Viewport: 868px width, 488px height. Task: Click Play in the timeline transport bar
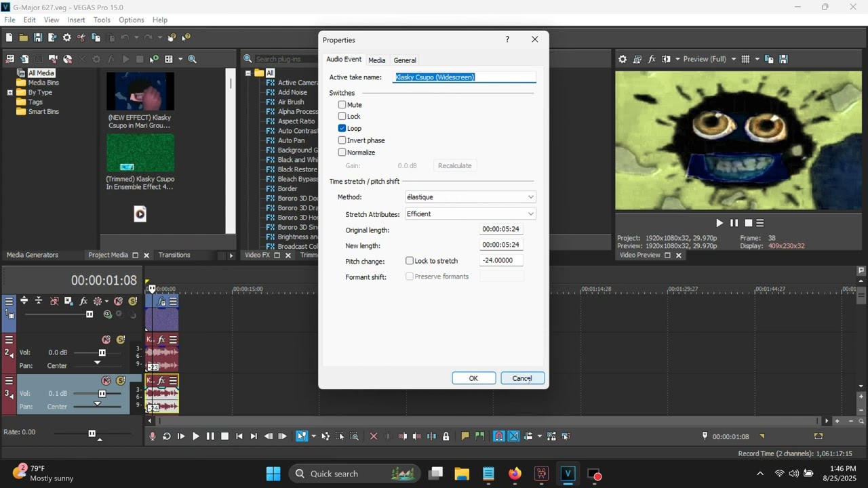[196, 436]
